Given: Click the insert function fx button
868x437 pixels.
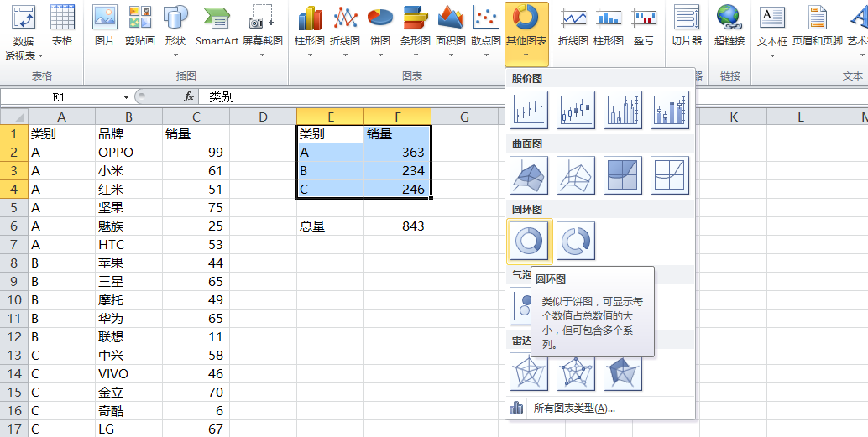Looking at the screenshot, I should (x=189, y=96).
